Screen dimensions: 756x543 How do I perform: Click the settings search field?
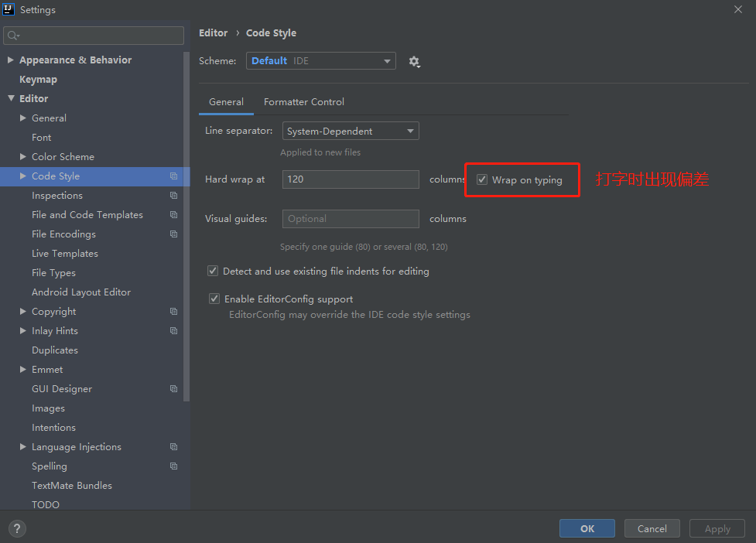click(94, 36)
